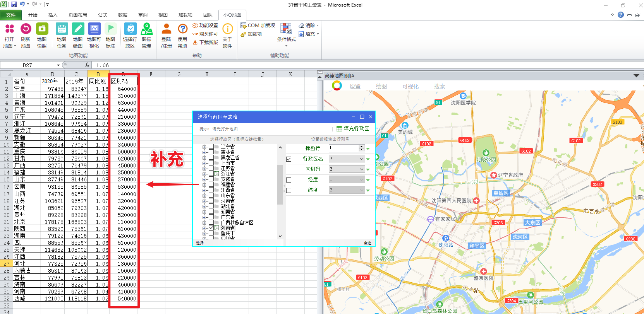This screenshot has width=644, height=314.
Task: Click 全选 at the dialog bottom
Action: pos(367,243)
